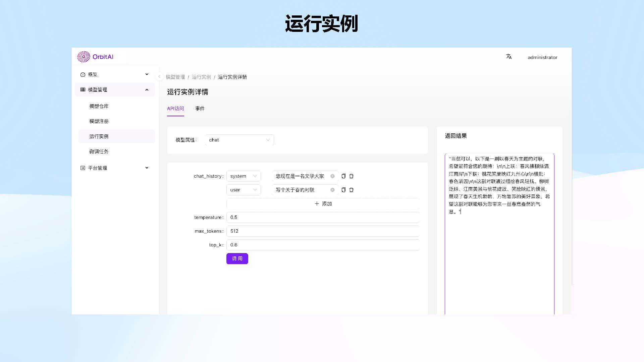Image resolution: width=644 pixels, height=362 pixels.
Task: Click into the temperature input field
Action: pyautogui.click(x=323, y=218)
